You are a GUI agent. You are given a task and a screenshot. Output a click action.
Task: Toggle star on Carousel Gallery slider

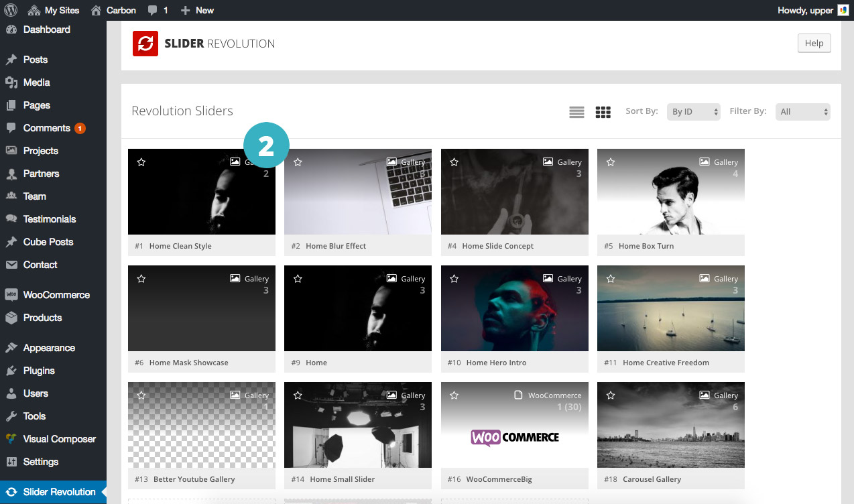pos(610,395)
